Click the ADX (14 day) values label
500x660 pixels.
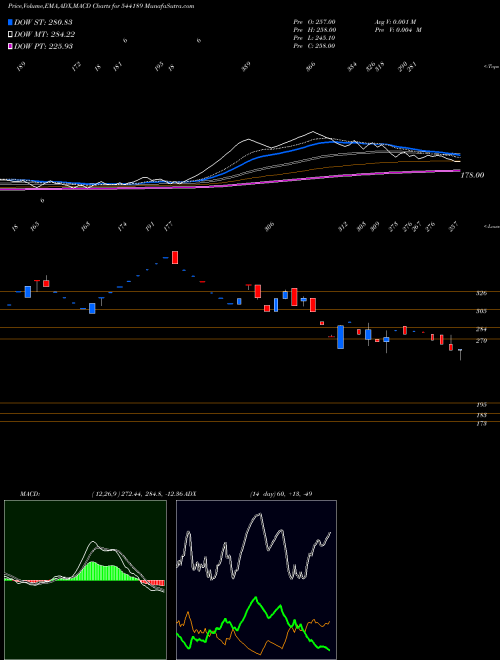(x=281, y=494)
